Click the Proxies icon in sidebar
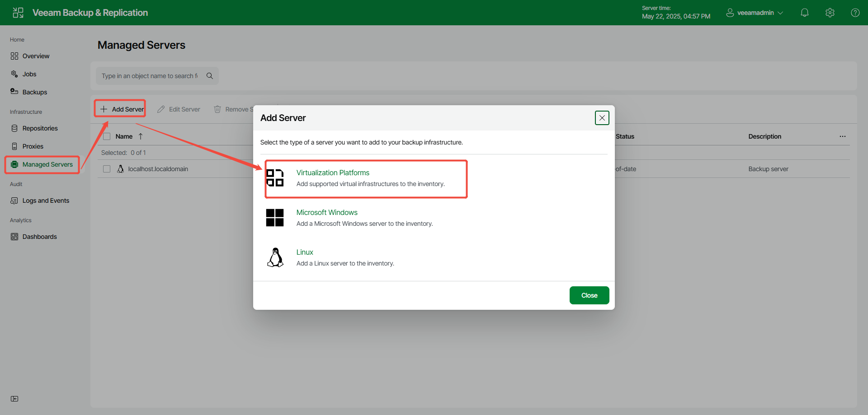The image size is (868, 415). pos(14,146)
